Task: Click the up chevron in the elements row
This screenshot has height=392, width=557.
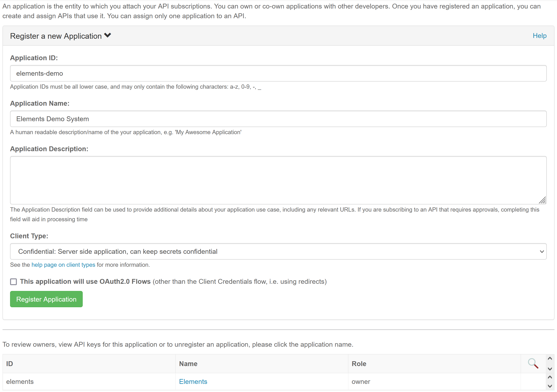Action: [x=550, y=377]
